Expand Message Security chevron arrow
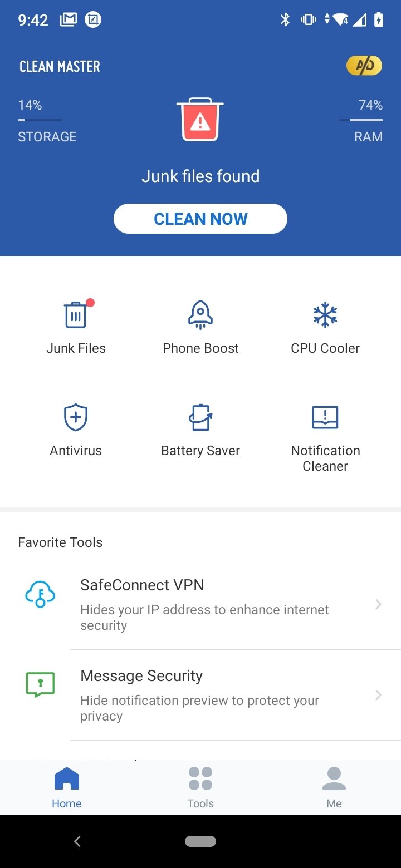Image resolution: width=401 pixels, height=868 pixels. pyautogui.click(x=378, y=695)
